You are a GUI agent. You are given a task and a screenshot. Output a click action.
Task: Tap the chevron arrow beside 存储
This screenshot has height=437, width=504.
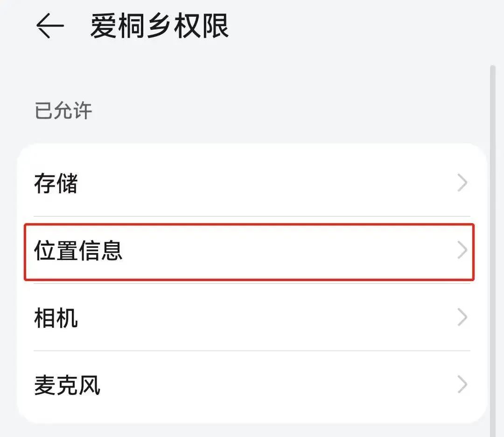tap(462, 183)
